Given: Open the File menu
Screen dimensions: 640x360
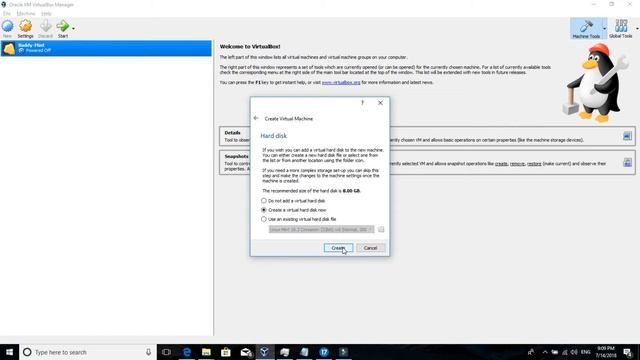Looking at the screenshot, I should coord(7,13).
